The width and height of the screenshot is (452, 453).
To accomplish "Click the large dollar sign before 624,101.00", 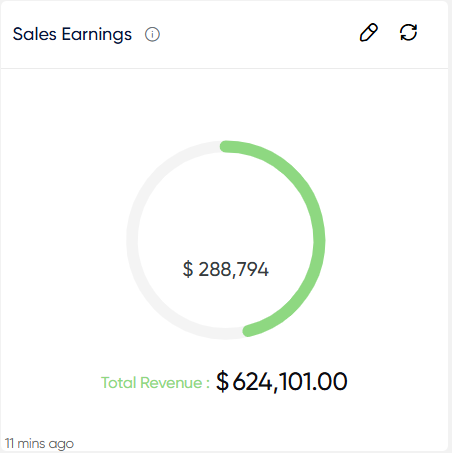I will pos(222,382).
